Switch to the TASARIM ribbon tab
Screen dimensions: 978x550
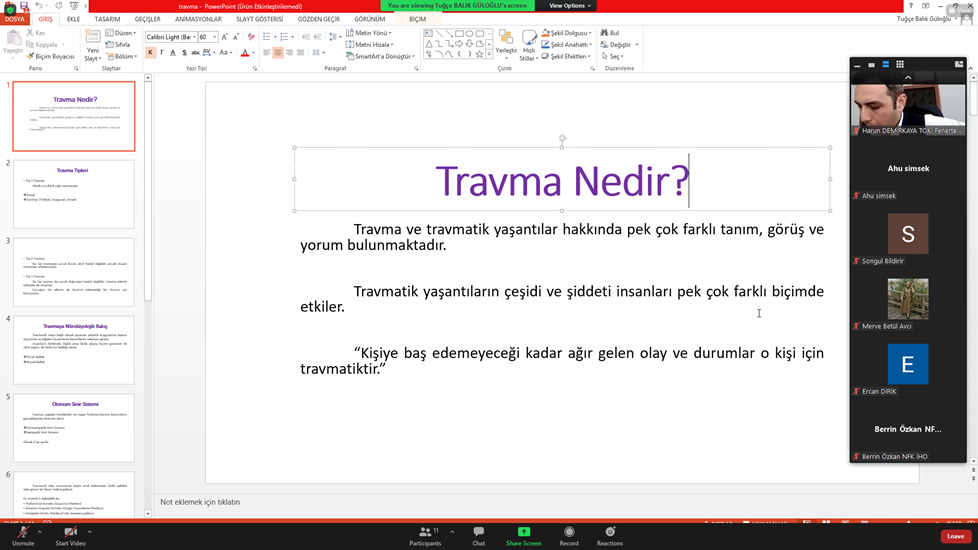coord(107,19)
